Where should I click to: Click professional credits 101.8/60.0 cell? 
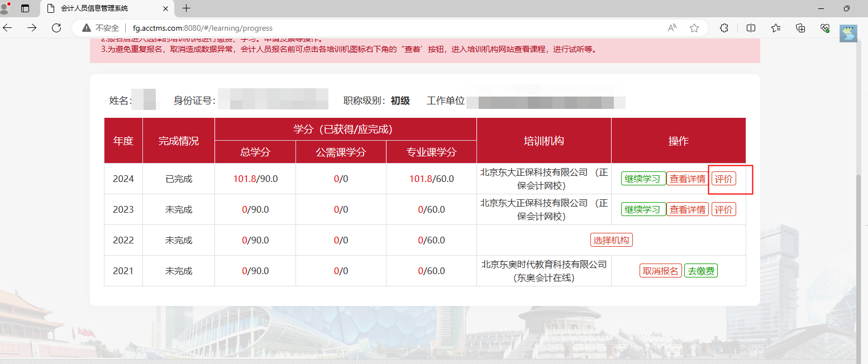point(431,179)
